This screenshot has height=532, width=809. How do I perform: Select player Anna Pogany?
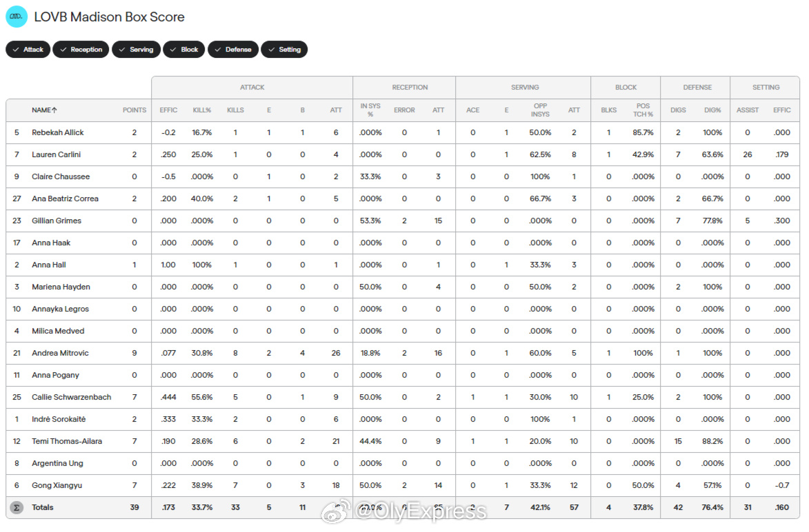[x=55, y=376]
